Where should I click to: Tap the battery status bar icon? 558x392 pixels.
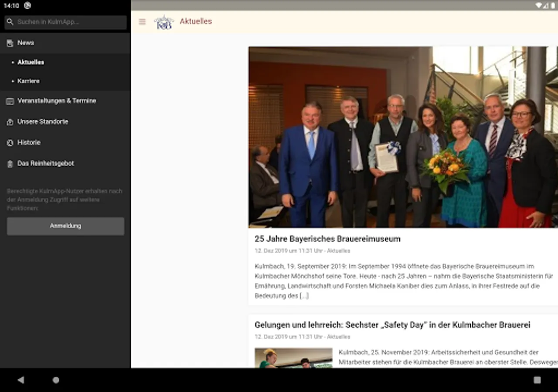(553, 5)
